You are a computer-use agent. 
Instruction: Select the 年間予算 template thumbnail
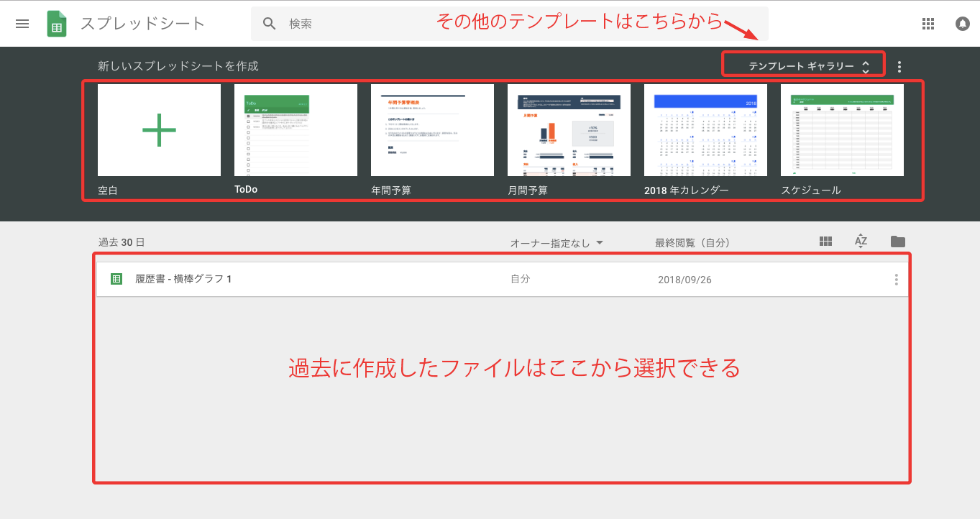coord(432,130)
